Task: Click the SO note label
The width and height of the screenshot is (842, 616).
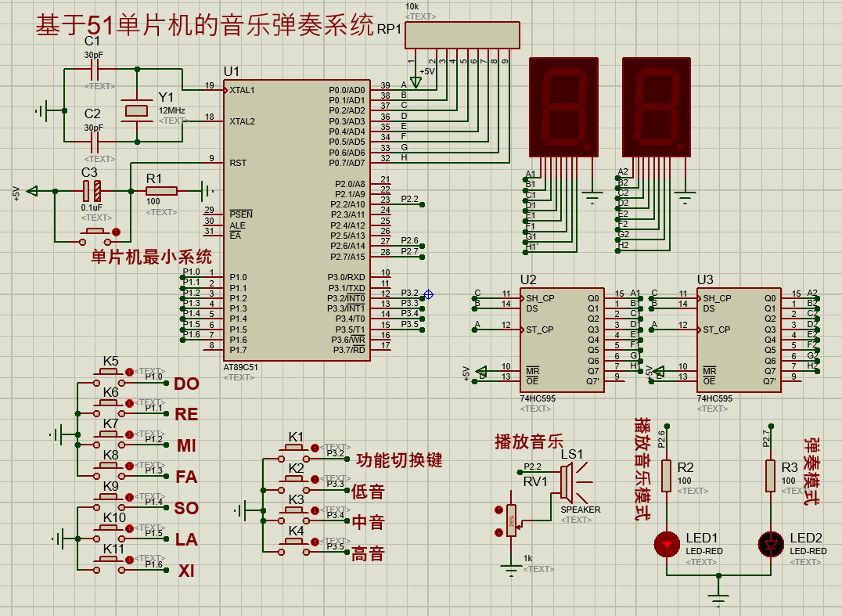Action: point(186,509)
